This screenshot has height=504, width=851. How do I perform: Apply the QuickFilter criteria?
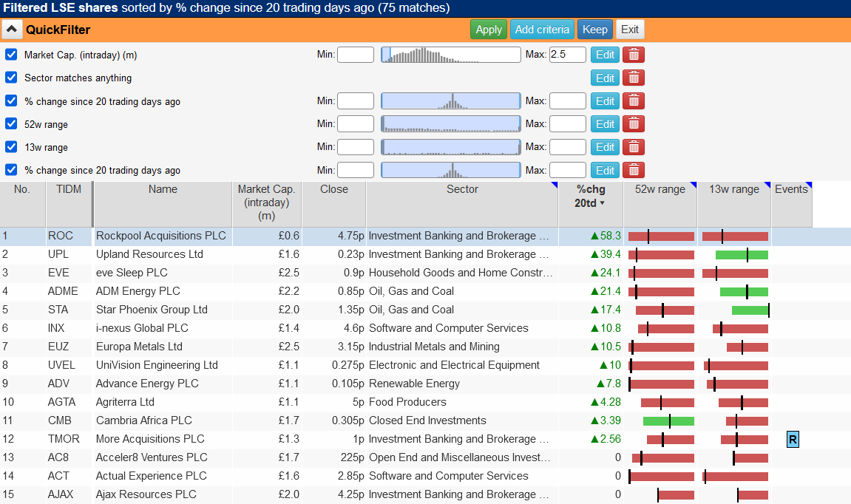(x=489, y=30)
